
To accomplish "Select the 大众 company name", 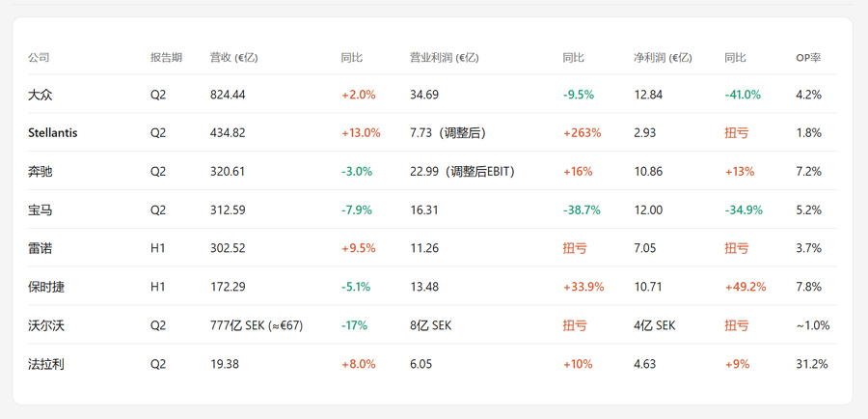I will coord(41,95).
